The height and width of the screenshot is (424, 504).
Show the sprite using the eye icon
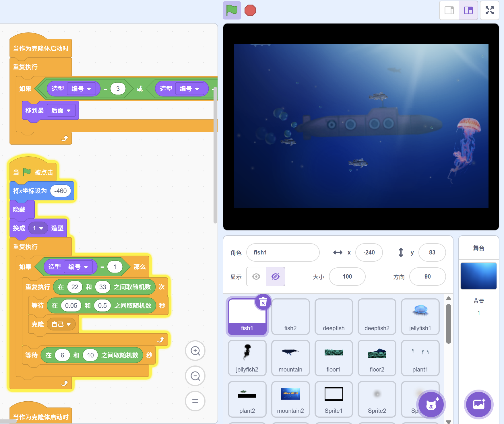pos(256,277)
